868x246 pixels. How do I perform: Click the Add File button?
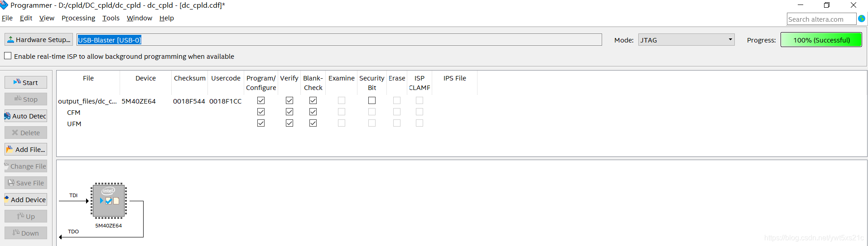[26, 149]
